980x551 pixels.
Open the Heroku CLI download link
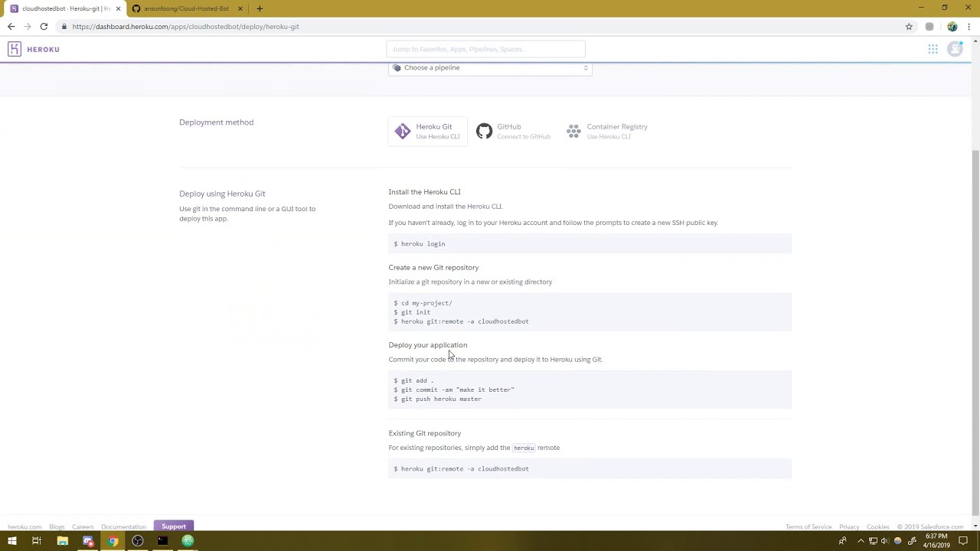[x=484, y=207]
